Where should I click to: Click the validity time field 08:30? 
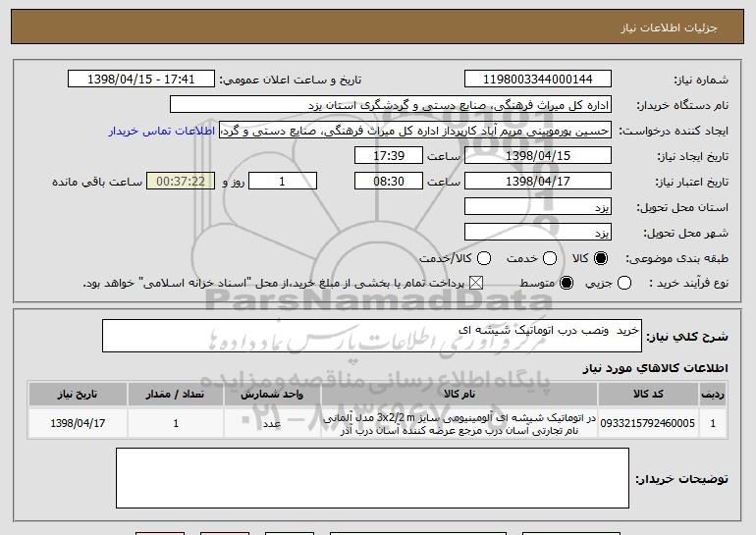click(x=389, y=182)
